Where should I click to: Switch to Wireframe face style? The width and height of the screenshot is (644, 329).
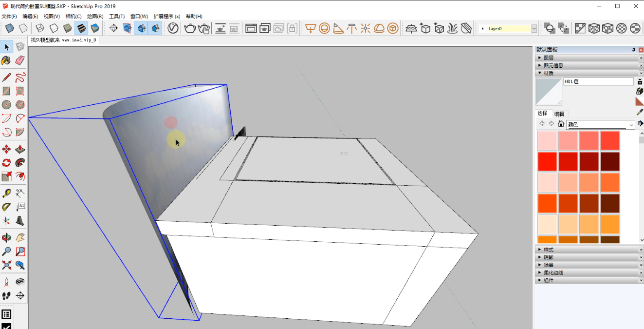pos(40,28)
